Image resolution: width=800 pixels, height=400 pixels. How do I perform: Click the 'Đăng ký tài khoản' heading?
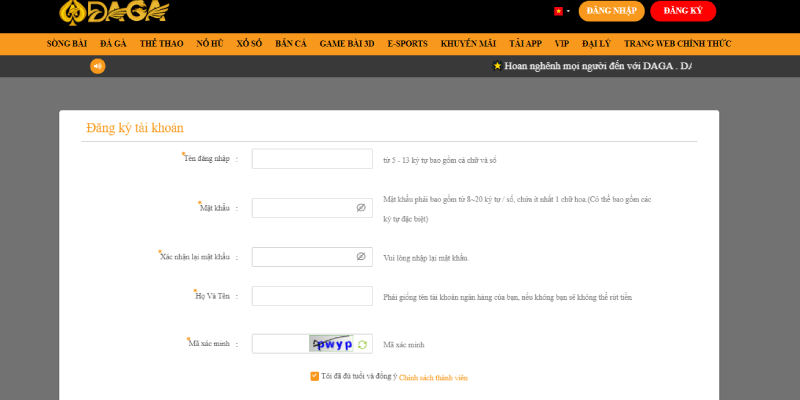click(x=135, y=128)
